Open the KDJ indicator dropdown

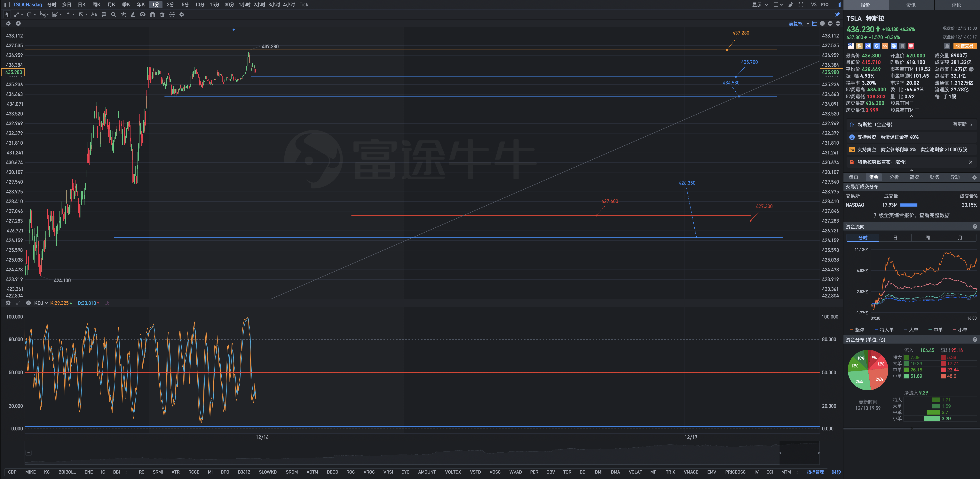(x=41, y=303)
